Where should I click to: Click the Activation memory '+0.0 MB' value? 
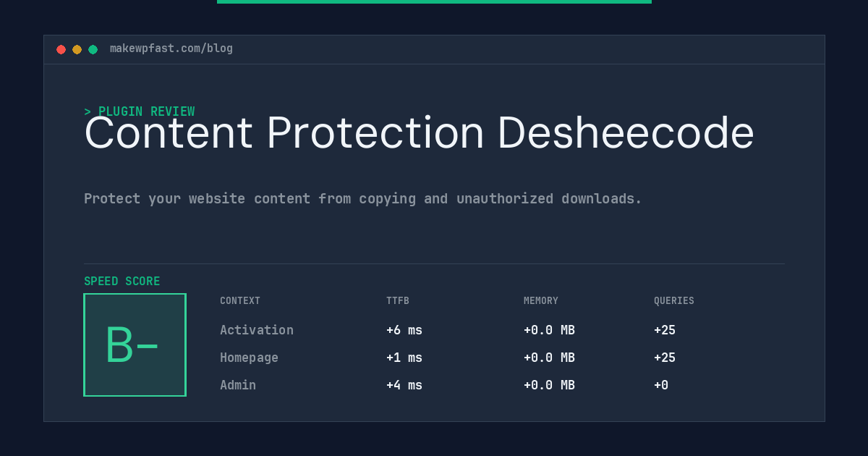[549, 330]
